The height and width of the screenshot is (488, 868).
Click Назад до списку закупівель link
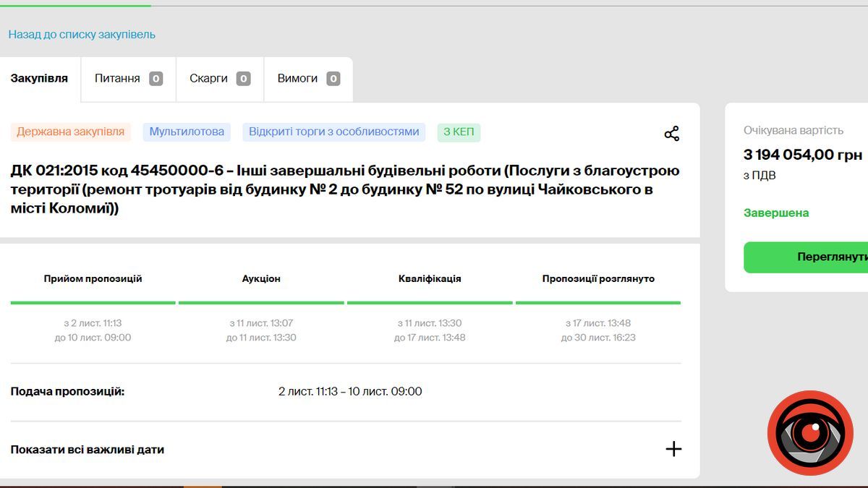click(82, 33)
